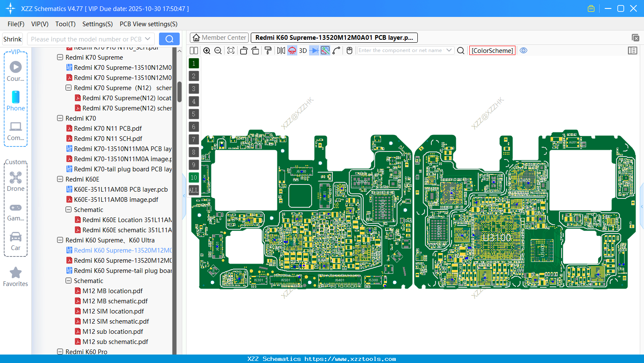Click the Member Center button

219,37
